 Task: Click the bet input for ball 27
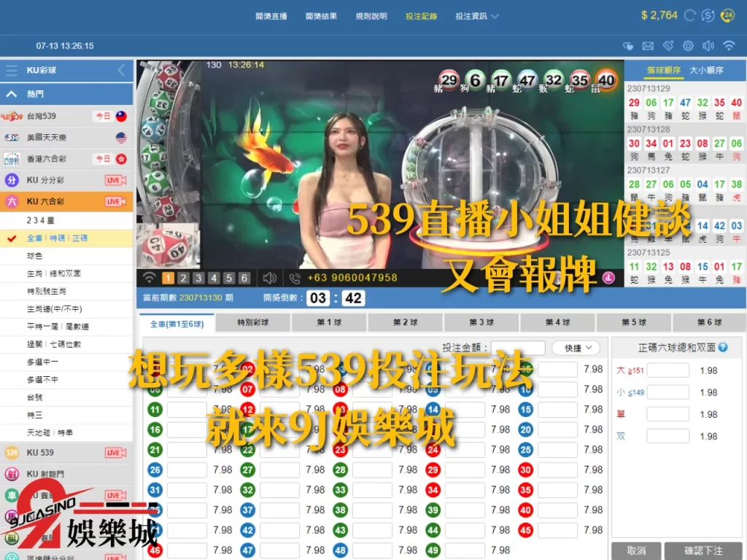[x=279, y=470]
